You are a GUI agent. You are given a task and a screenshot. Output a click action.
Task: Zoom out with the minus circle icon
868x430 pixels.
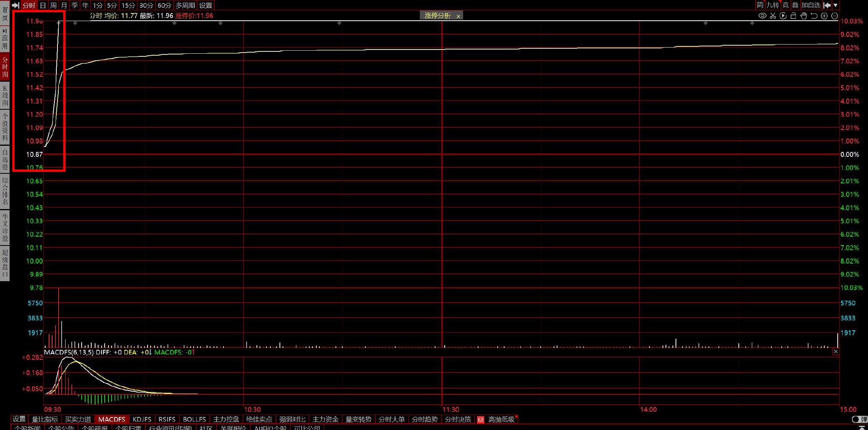tap(834, 16)
